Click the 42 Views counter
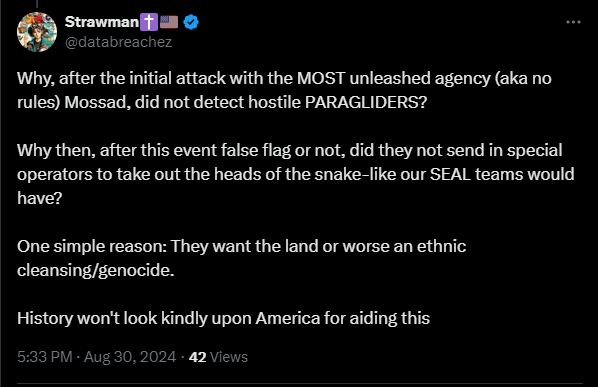The image size is (598, 387). 218,357
